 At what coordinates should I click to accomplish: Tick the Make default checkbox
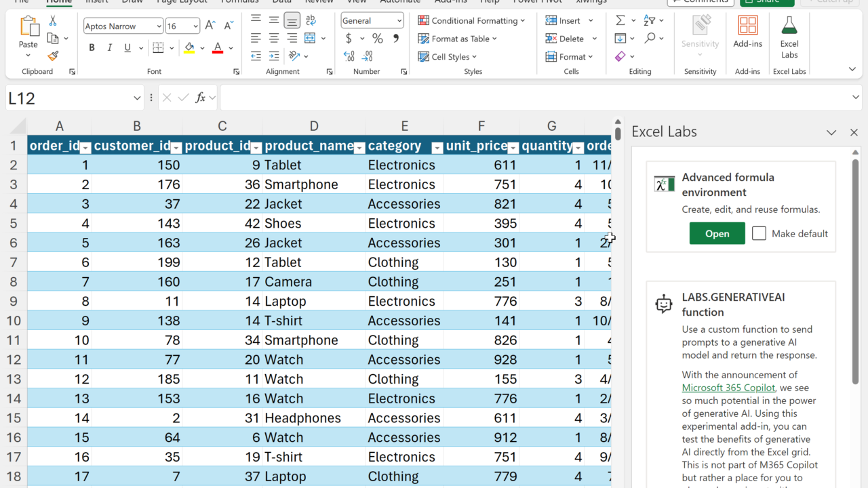[x=759, y=233]
